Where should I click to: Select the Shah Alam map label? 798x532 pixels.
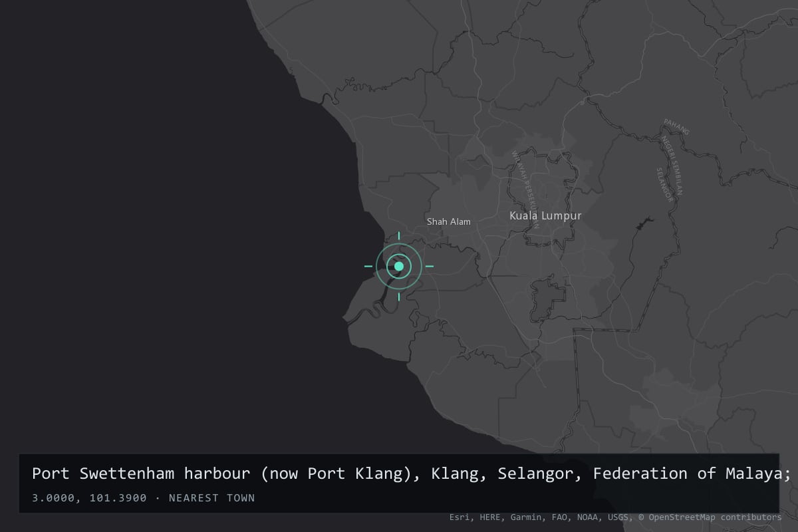pos(448,221)
